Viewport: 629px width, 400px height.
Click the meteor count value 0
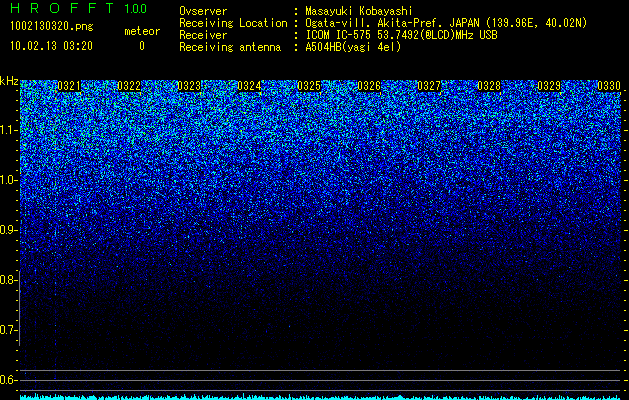pyautogui.click(x=142, y=46)
